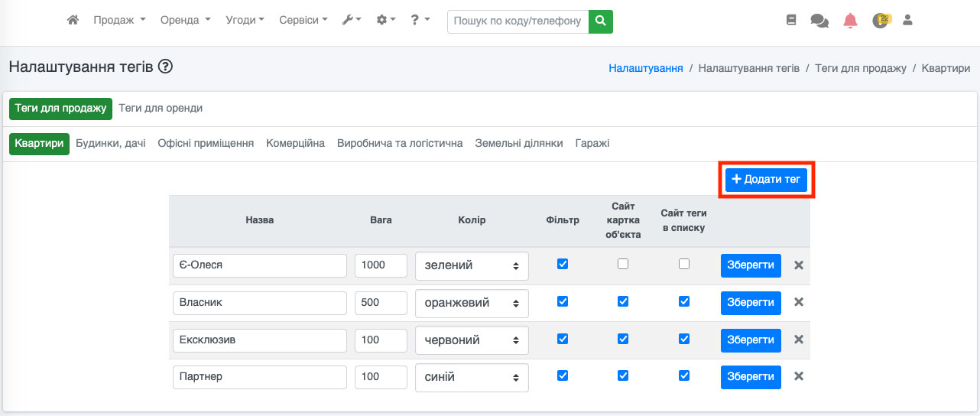Switch to Теги для оренди tab

click(161, 109)
